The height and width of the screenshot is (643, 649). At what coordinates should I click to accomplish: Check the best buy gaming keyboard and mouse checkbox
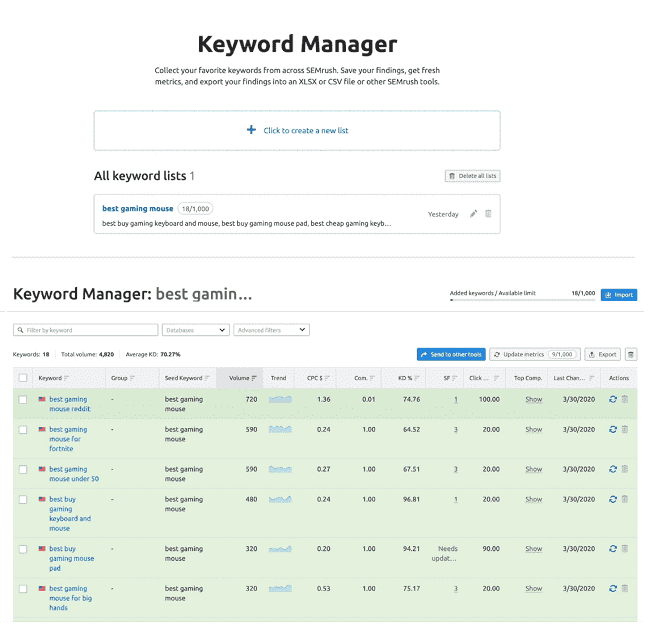[x=23, y=500]
